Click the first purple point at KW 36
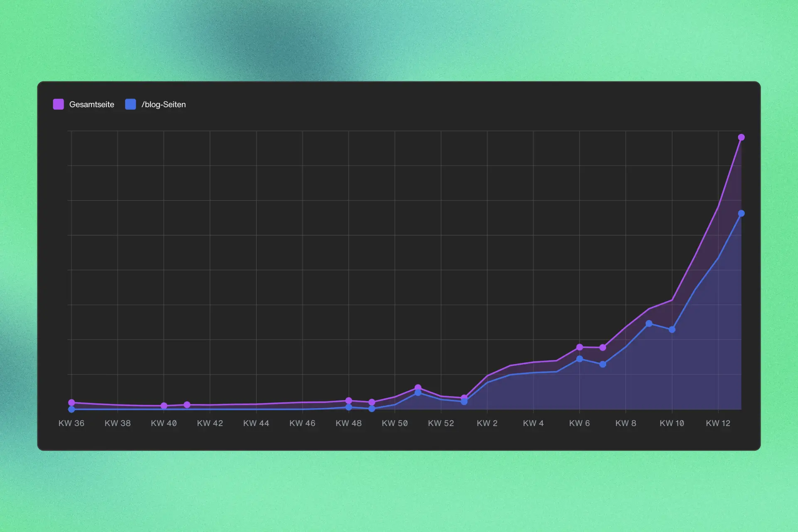This screenshot has width=798, height=532. tap(71, 403)
